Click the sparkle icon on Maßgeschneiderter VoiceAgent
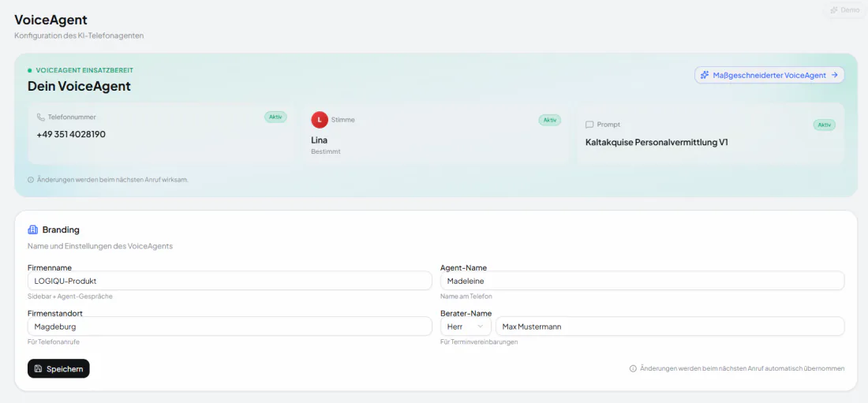 click(x=705, y=75)
